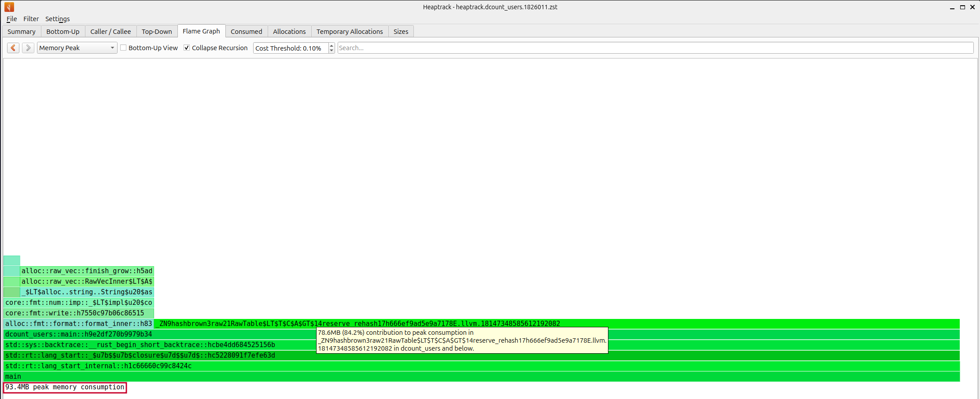980x399 pixels.
Task: Switch to the Summary tab
Action: (x=21, y=31)
